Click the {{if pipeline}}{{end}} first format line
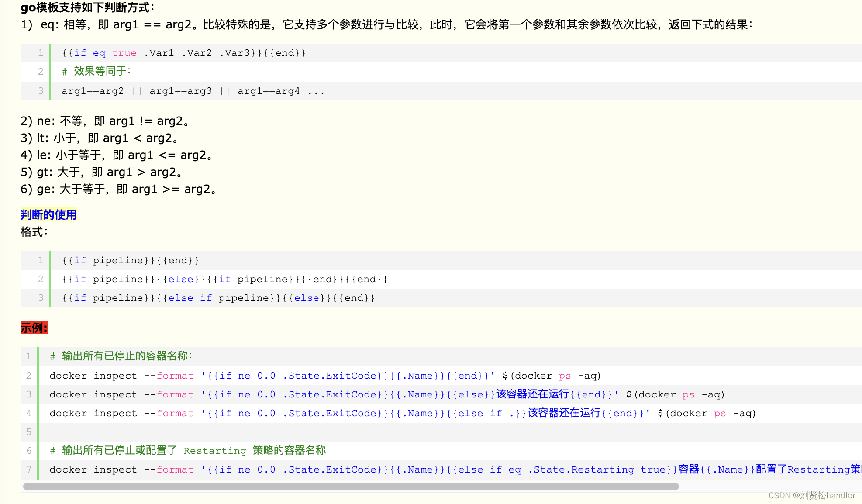862x504 pixels. click(130, 260)
